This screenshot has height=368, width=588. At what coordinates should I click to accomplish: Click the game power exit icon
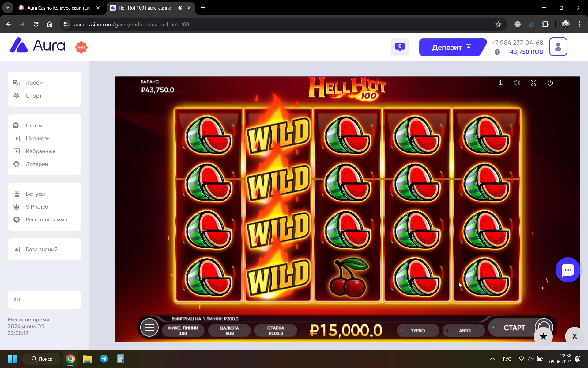click(x=550, y=83)
